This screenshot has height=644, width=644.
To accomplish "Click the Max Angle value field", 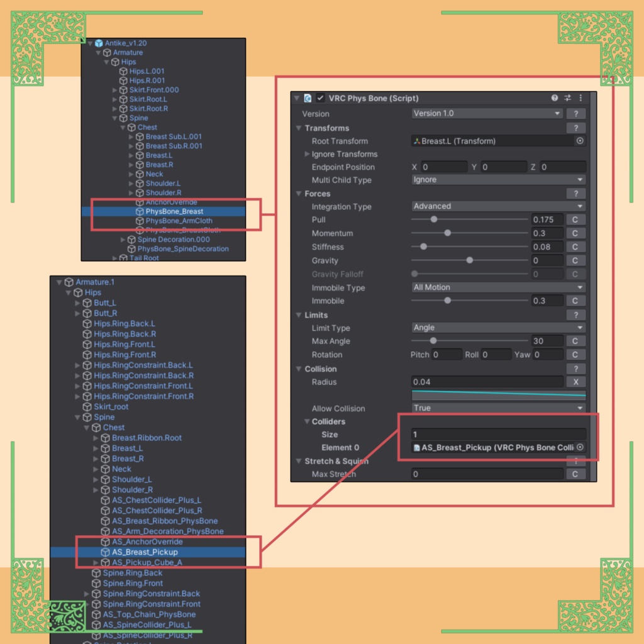I will [x=547, y=341].
